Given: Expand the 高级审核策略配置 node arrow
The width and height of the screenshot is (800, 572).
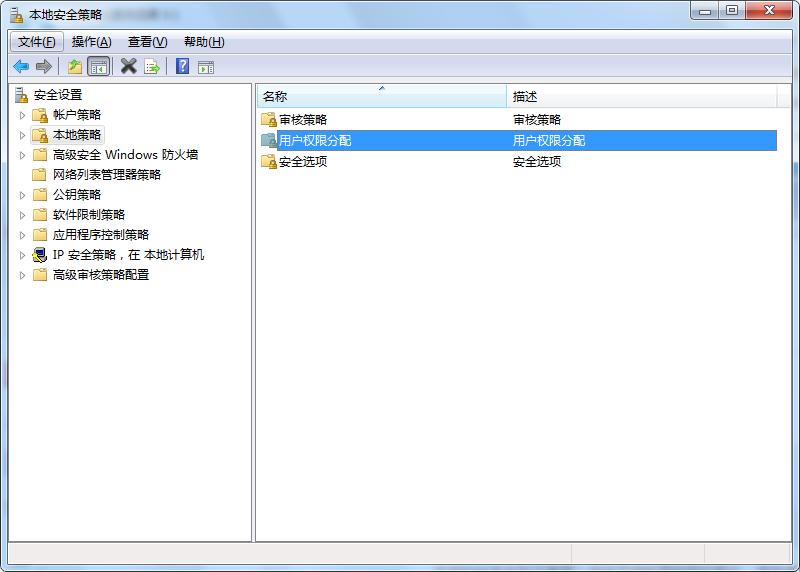Looking at the screenshot, I should coord(22,275).
